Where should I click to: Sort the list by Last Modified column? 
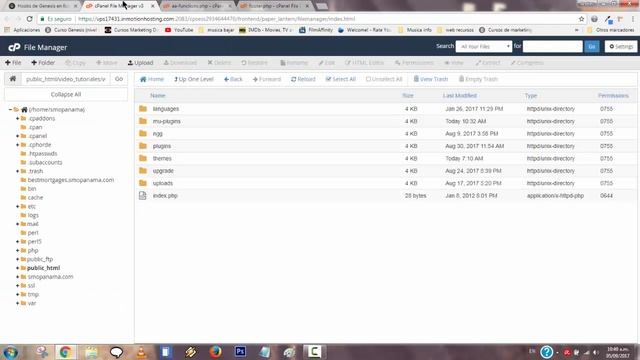[x=460, y=96]
